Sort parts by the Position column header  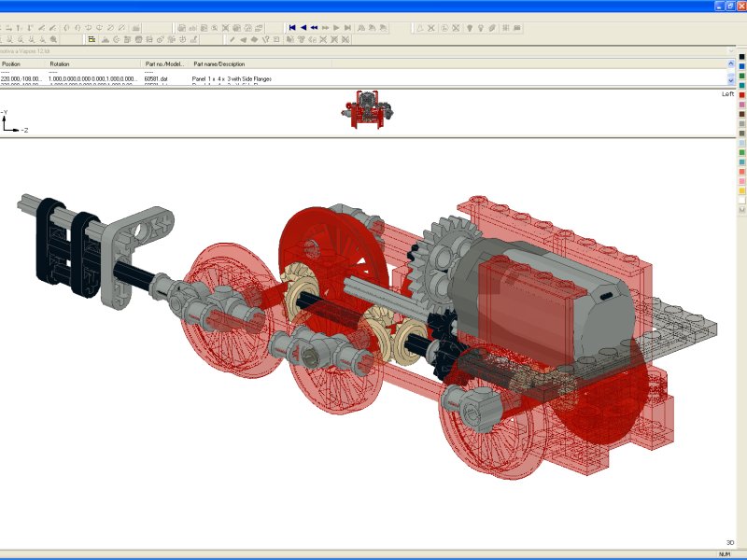tap(11, 63)
